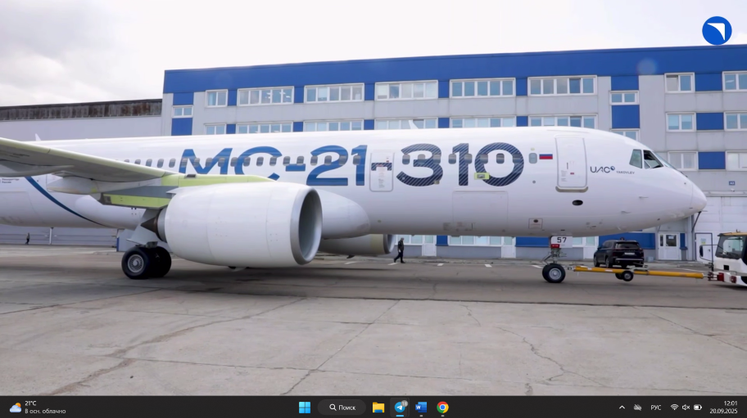Viewport: 747px width, 418px height.
Task: Open the Windows Start menu
Action: coord(304,407)
